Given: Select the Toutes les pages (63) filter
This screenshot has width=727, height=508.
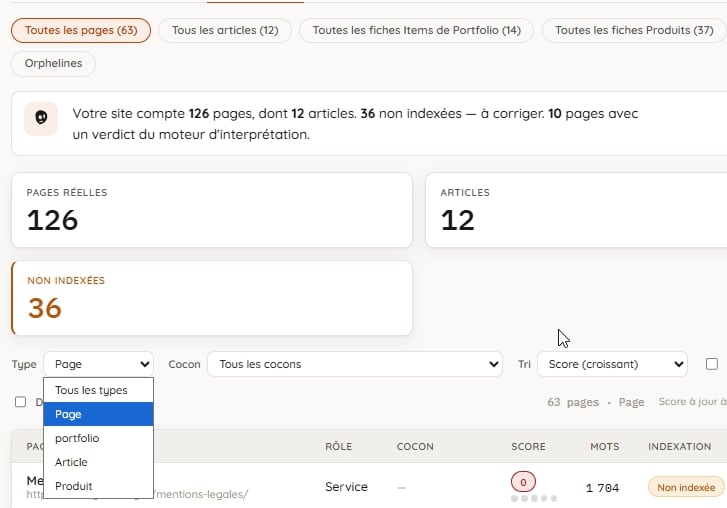Looking at the screenshot, I should click(81, 31).
